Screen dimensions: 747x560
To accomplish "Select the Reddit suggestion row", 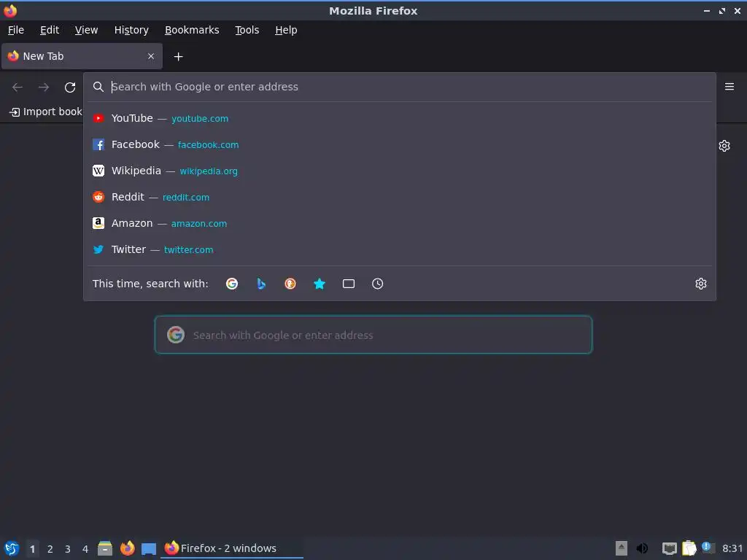I will point(400,197).
